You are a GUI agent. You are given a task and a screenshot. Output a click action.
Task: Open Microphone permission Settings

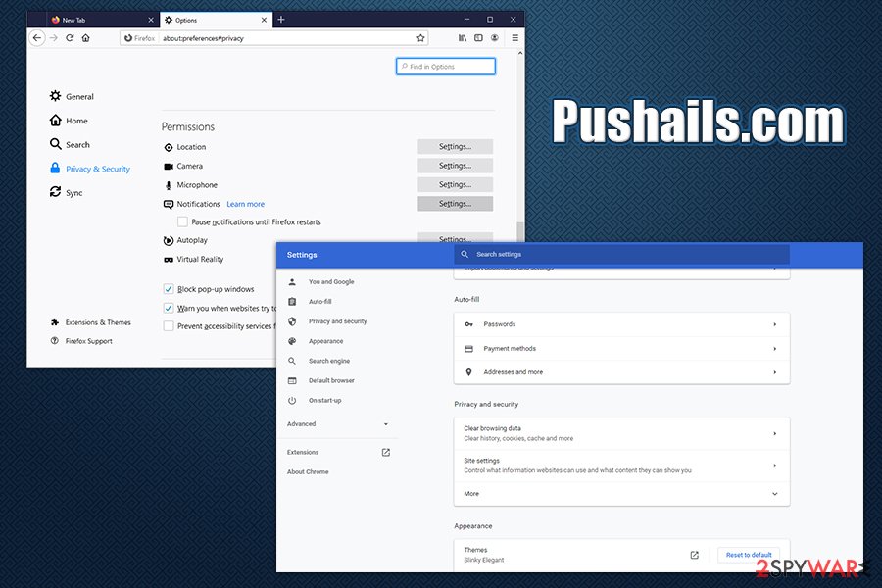click(455, 184)
